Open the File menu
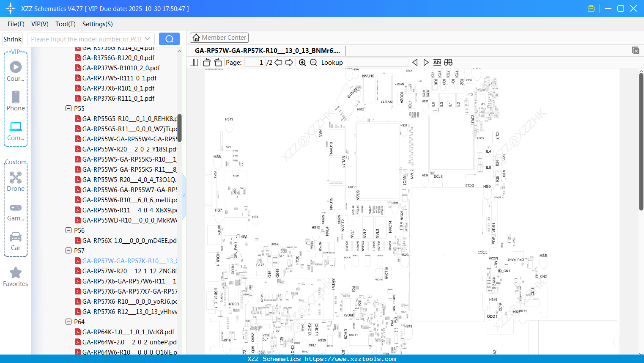This screenshot has width=644, height=363. point(16,24)
